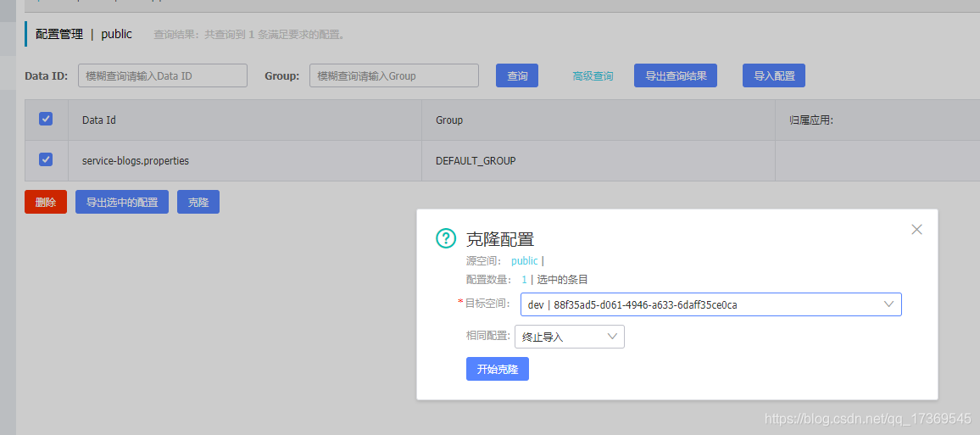Image resolution: width=980 pixels, height=435 pixels.
Task: Click the 配置管理 page title
Action: pos(59,34)
